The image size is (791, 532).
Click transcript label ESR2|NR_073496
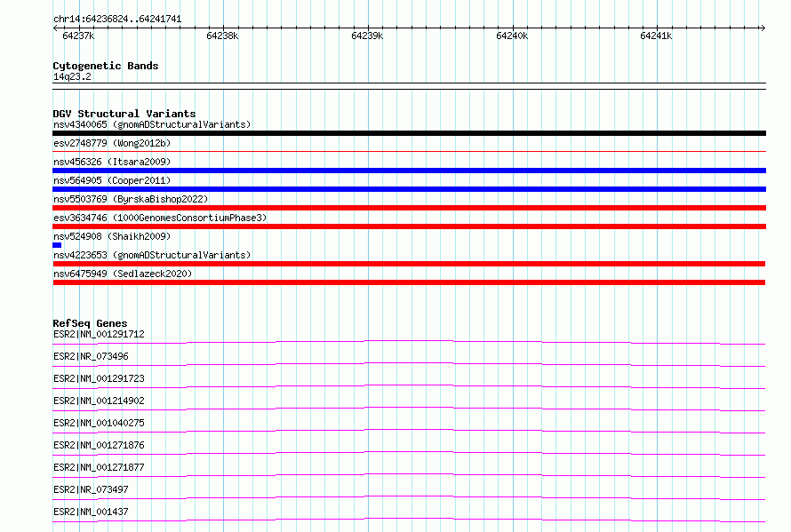91,356
